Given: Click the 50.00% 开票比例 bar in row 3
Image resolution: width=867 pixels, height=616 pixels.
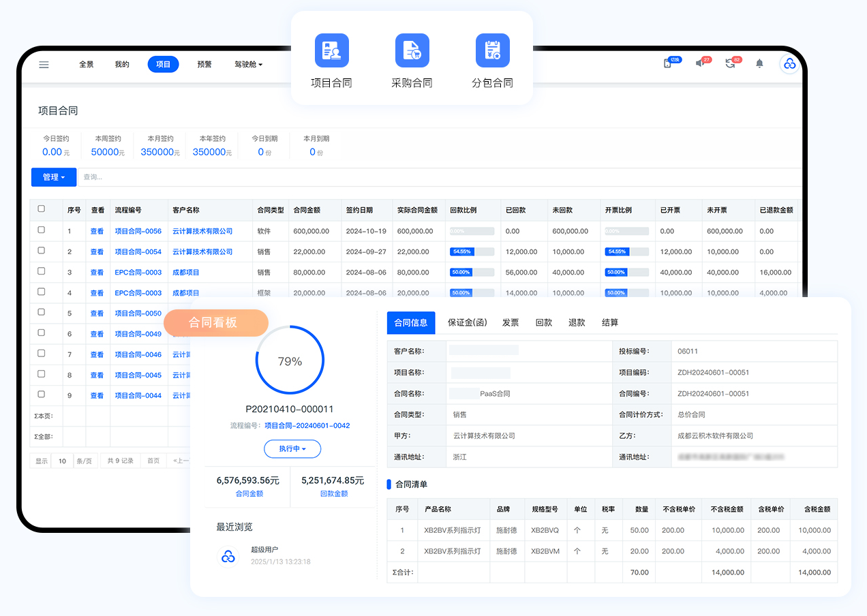Looking at the screenshot, I should tap(627, 273).
